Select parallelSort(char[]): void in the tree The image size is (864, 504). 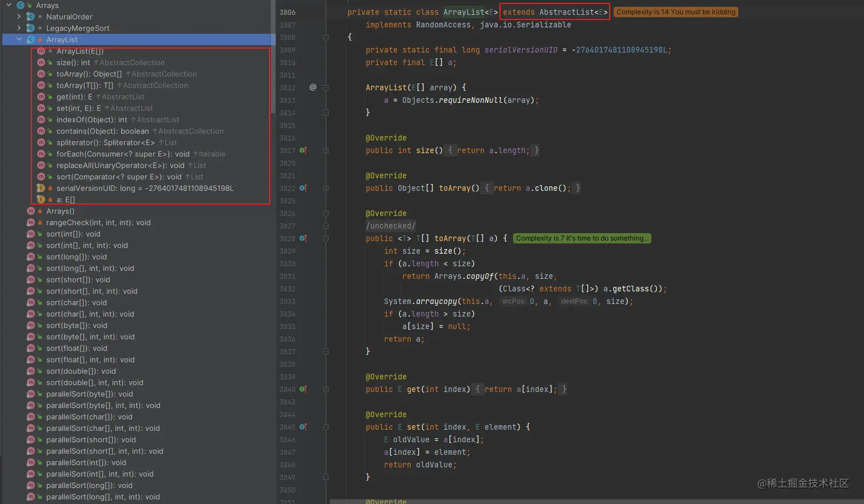(89, 417)
